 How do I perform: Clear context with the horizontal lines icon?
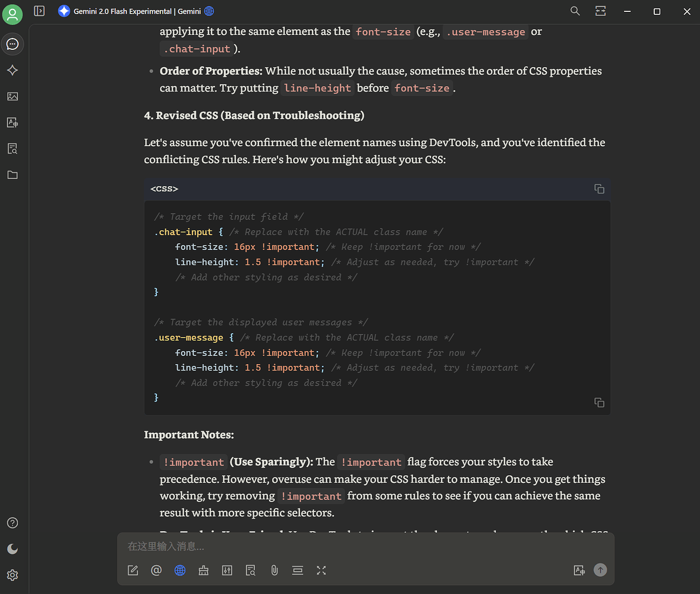298,570
